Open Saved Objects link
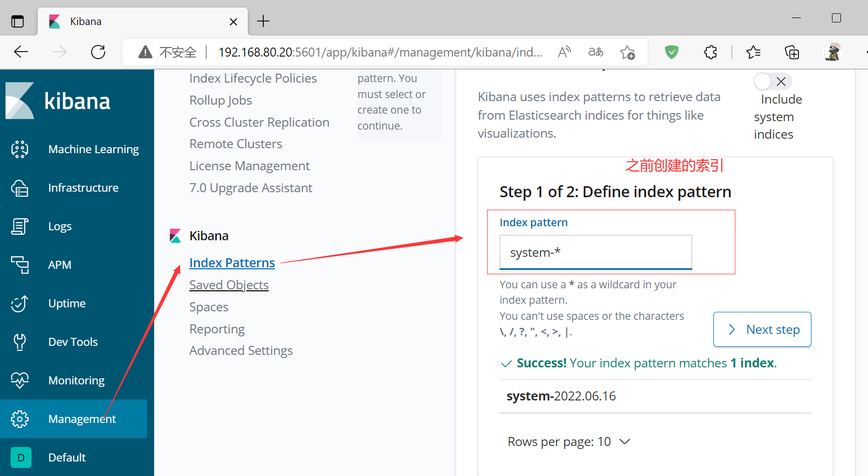868x476 pixels. pyautogui.click(x=229, y=285)
